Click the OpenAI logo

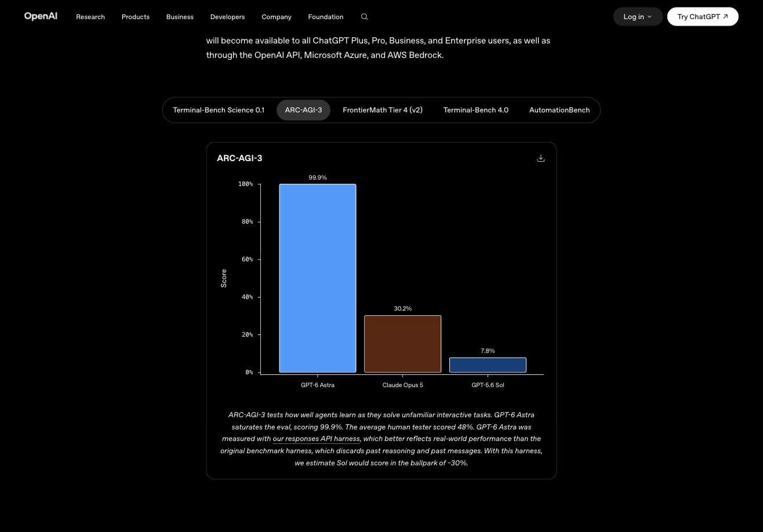(41, 16)
